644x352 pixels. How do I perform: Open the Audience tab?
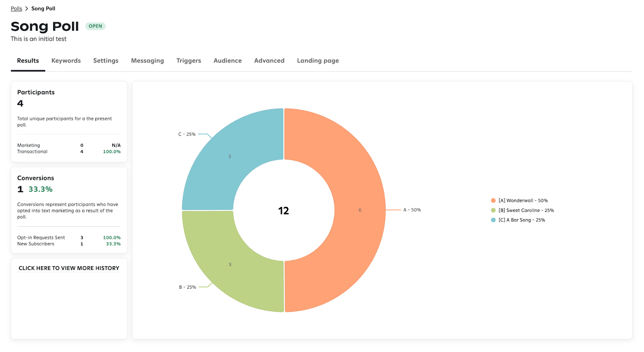[227, 61]
